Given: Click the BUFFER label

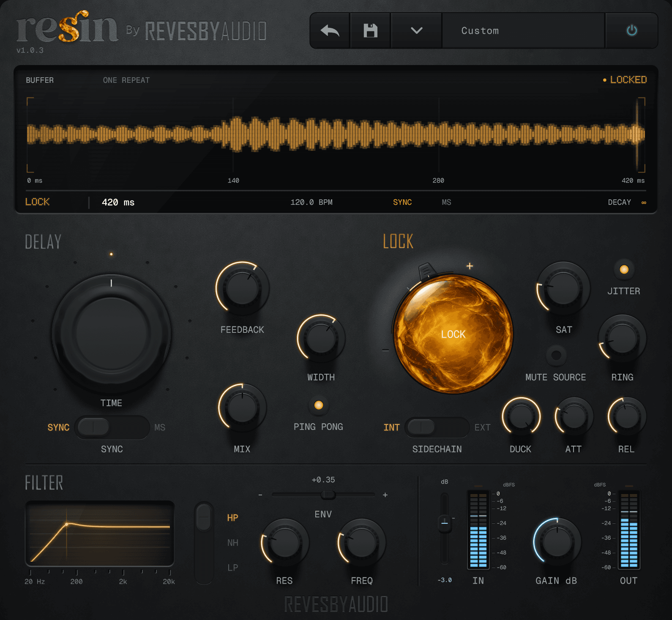Looking at the screenshot, I should point(40,80).
